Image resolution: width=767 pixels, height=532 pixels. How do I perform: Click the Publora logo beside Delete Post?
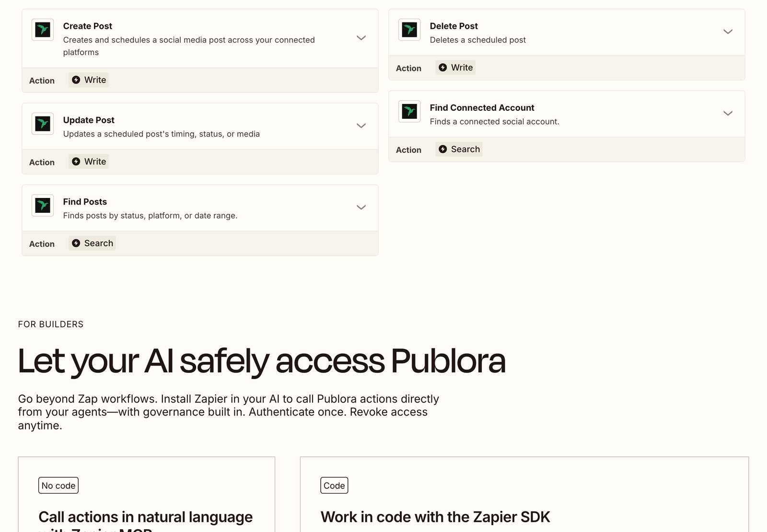(x=409, y=30)
